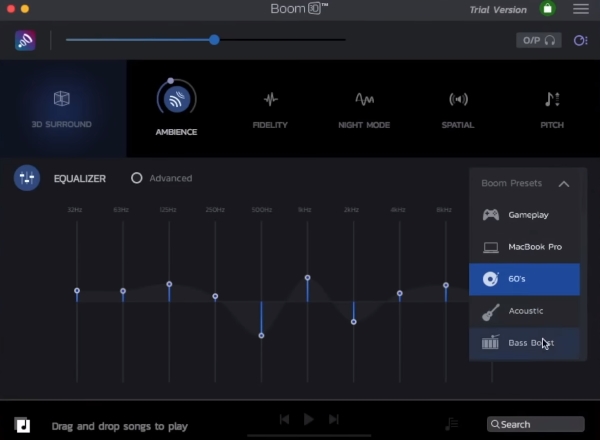600x440 pixels.
Task: Click the MacBook Pro laptop icon
Action: [491, 248]
